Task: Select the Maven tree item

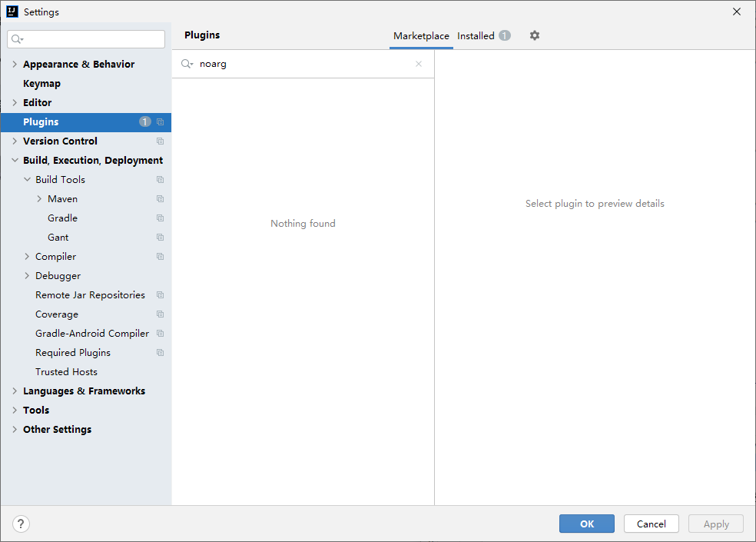Action: (x=62, y=199)
